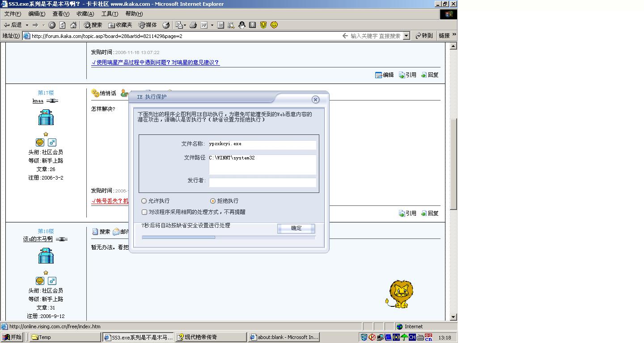Image resolution: width=644 pixels, height=343 pixels.
Task: Click the lion badge icon under knaa
Action: [40, 142]
